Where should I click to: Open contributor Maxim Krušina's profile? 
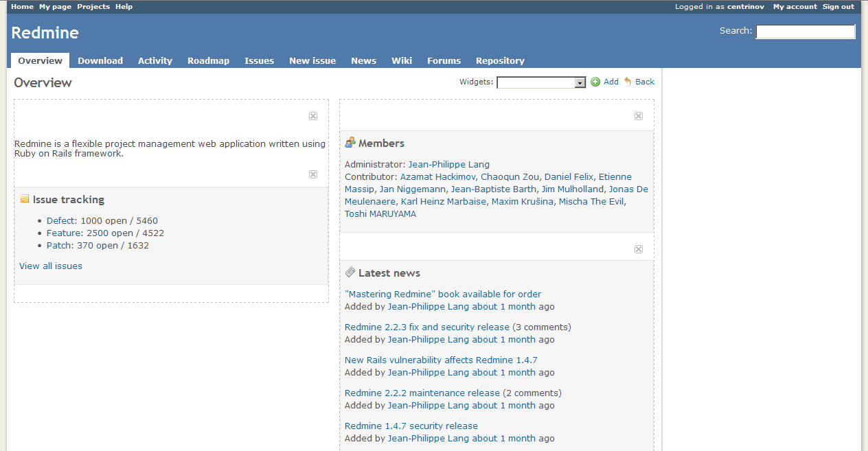(x=523, y=202)
